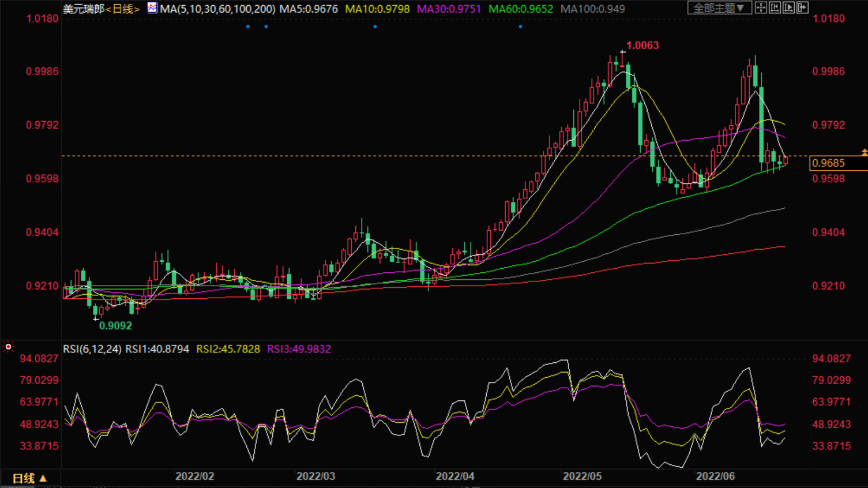
Task: Click the orange alert arrow on price axis
Action: click(x=864, y=152)
